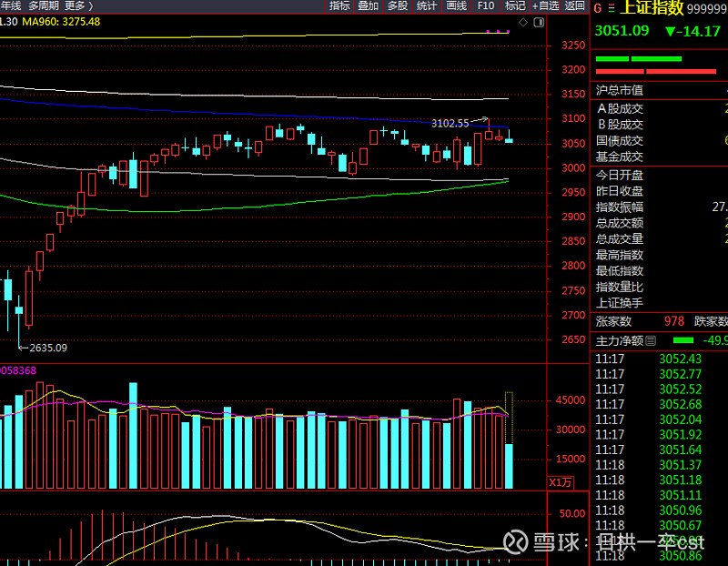Select the 昨日收盘 row

[x=659, y=191]
